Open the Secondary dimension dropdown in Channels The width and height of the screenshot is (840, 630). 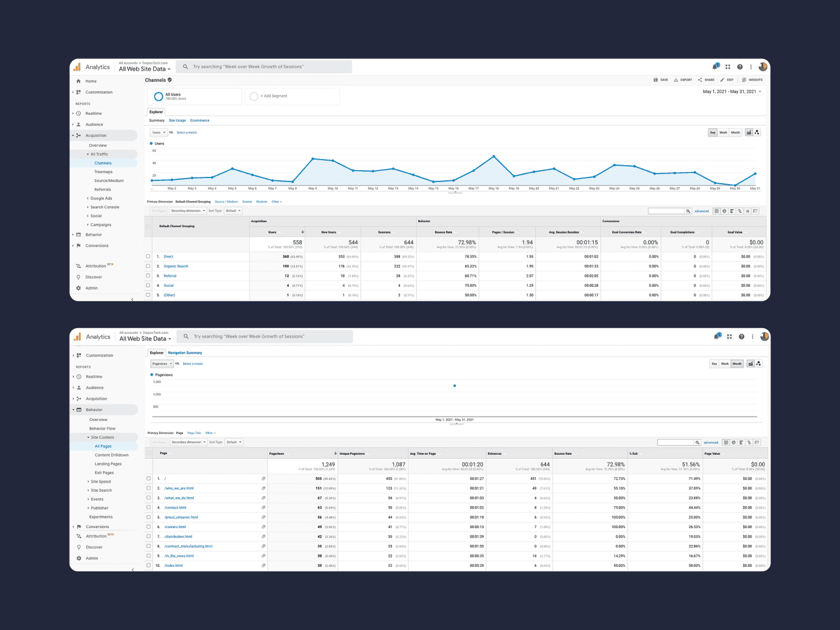(188, 211)
